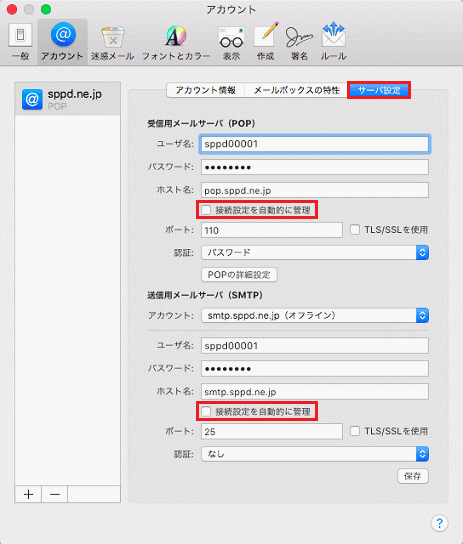Open the ルール rules preferences
Image resolution: width=463 pixels, height=544 pixels.
333,42
